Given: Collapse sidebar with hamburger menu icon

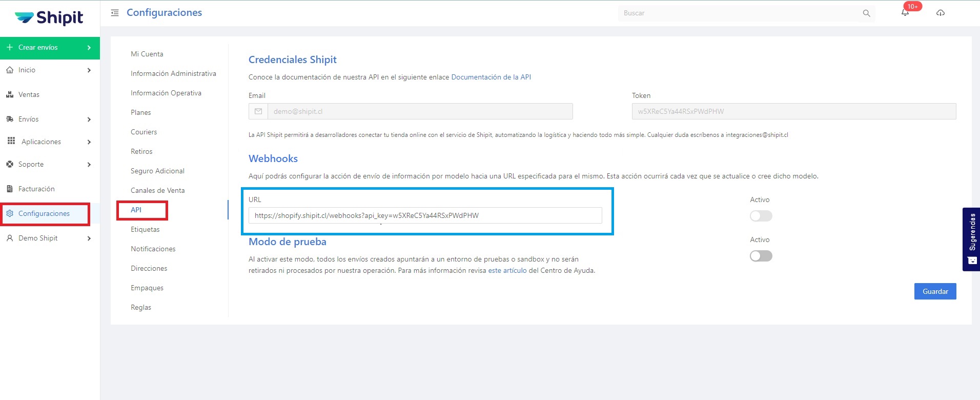Looking at the screenshot, I should tap(115, 13).
